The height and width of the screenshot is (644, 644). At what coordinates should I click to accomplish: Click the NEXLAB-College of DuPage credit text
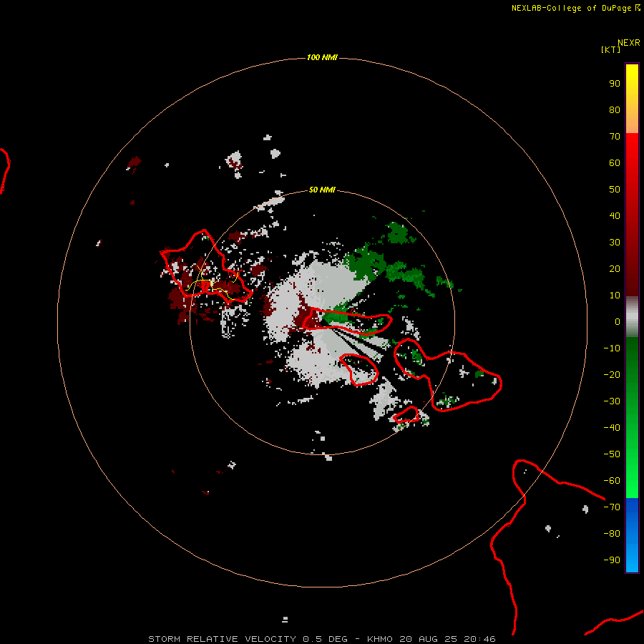pos(572,8)
